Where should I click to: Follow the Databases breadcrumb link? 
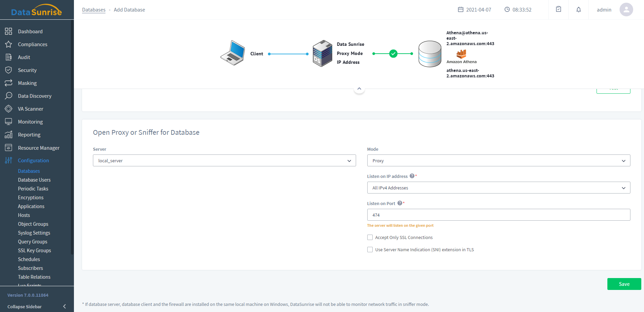pyautogui.click(x=94, y=10)
